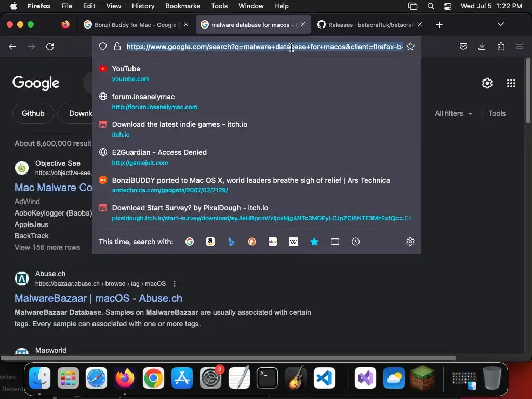The image size is (532, 399).
Task: Open Spotlight search in menu bar
Action: [x=431, y=6]
